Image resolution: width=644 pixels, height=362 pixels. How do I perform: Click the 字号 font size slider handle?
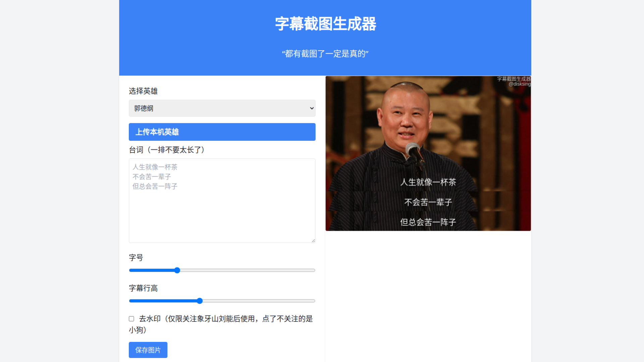177,270
